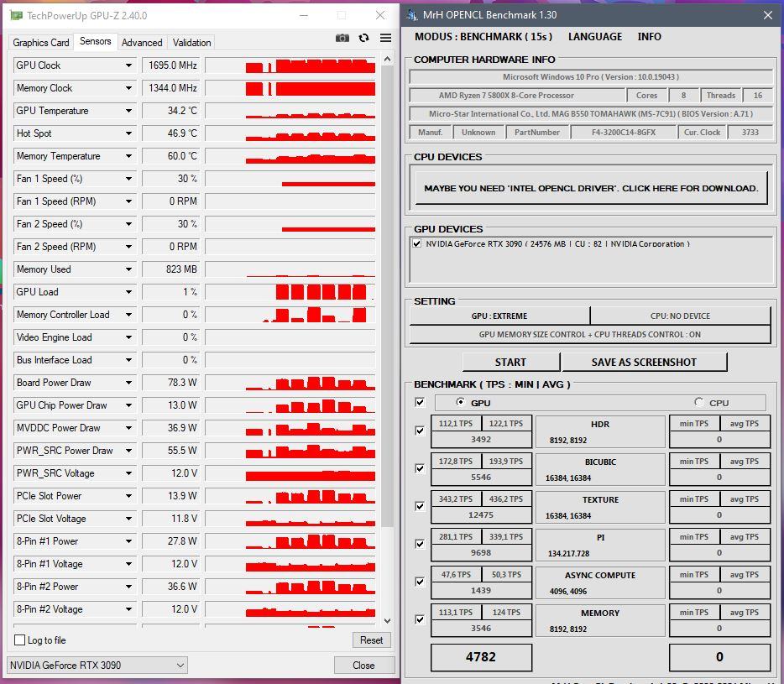Image resolution: width=784 pixels, height=684 pixels.
Task: Open the GPU Temperature dropdown arrow
Action: click(x=128, y=111)
